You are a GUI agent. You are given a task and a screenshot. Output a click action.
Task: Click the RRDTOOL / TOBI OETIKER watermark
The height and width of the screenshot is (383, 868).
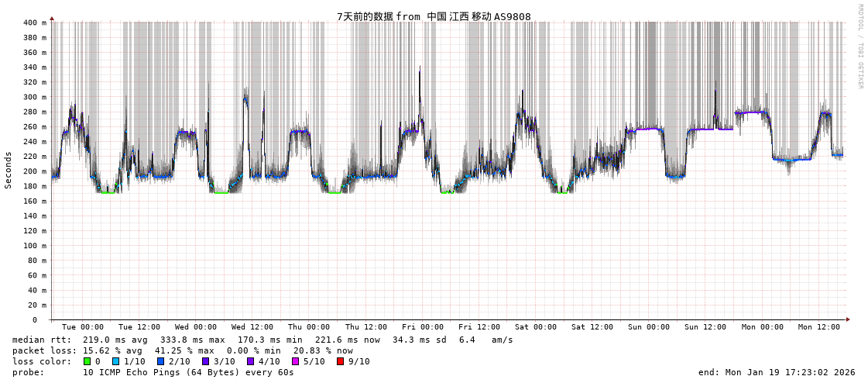[860, 47]
